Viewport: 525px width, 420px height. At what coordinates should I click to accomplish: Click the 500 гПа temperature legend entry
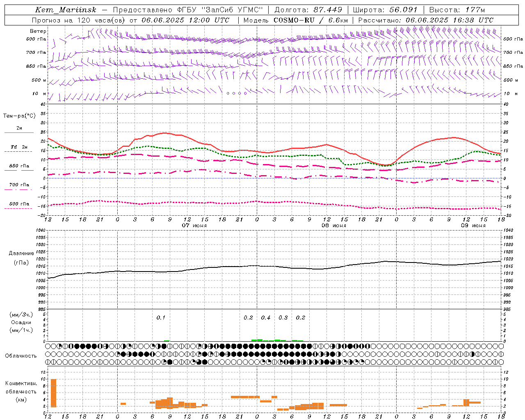pyautogui.click(x=19, y=205)
